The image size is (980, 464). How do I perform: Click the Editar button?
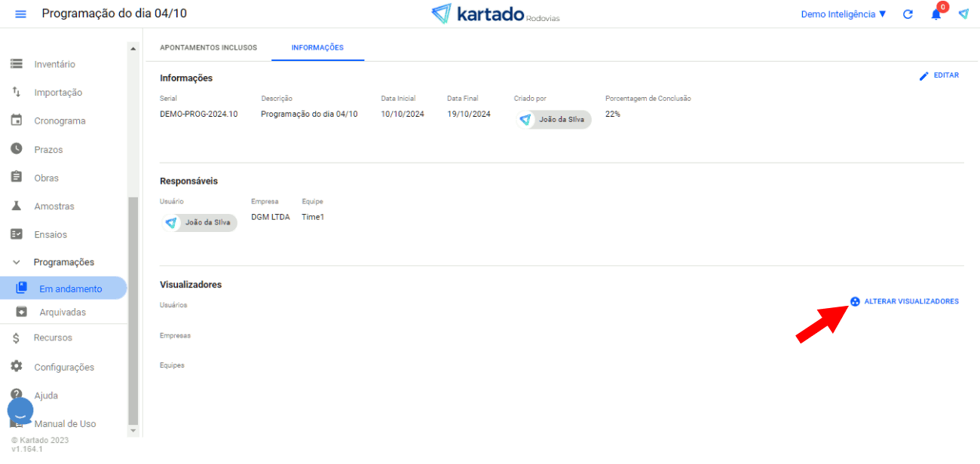click(939, 75)
